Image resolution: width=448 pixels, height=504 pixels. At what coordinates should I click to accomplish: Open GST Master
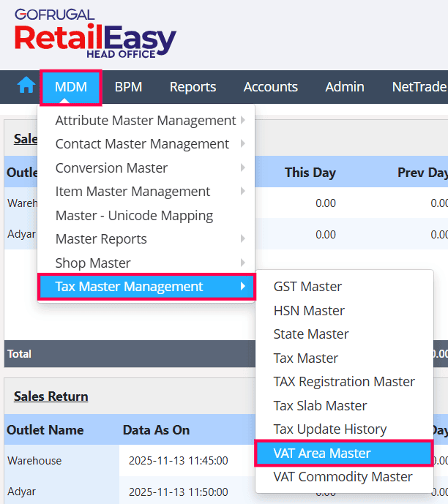coord(345,287)
